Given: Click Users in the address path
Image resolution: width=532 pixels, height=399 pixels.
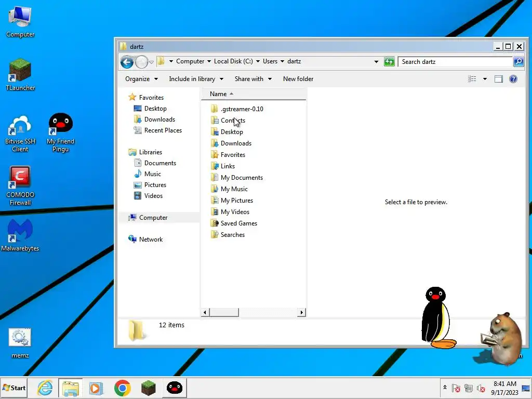Looking at the screenshot, I should (270, 61).
